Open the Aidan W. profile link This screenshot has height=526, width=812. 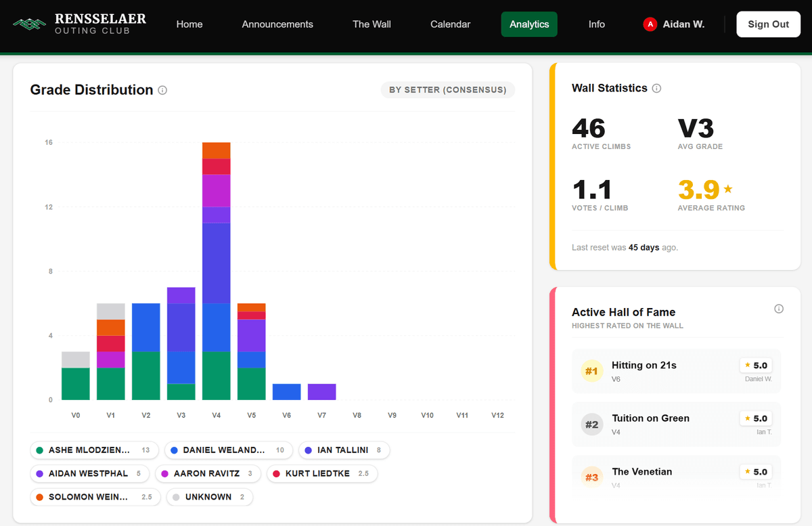674,24
